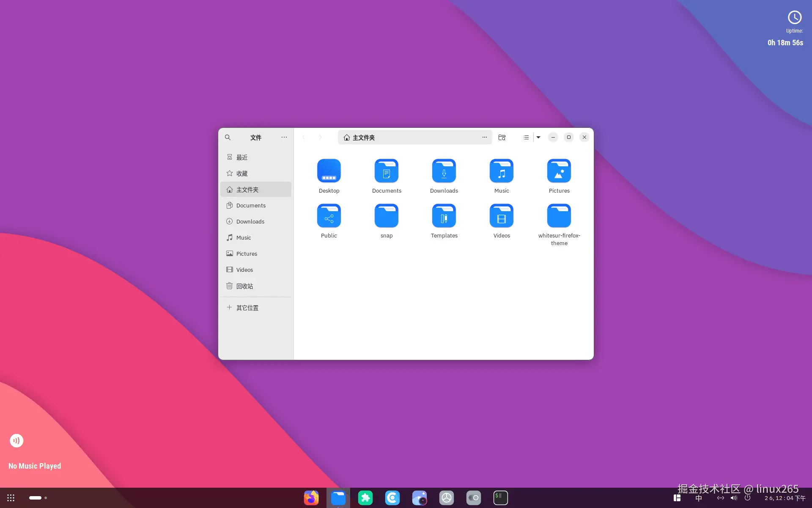Screen dimensions: 812x508
Task: Open the ... menu in the path bar
Action: point(485,137)
